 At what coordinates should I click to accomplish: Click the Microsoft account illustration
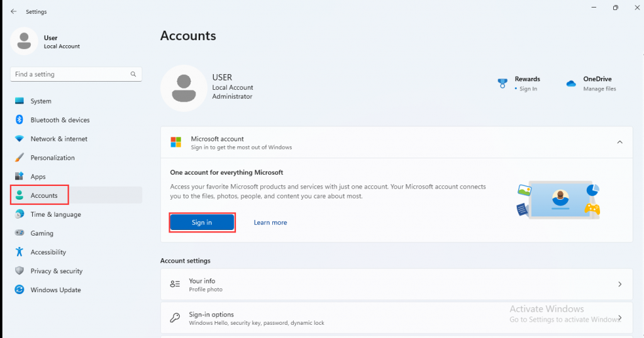pos(558,200)
